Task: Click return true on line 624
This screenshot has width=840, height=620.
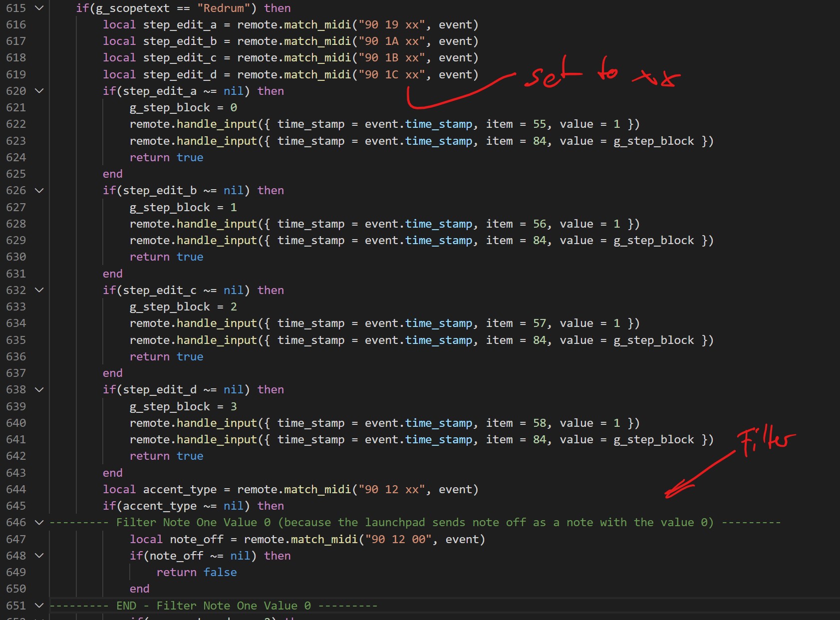Action: coord(166,157)
